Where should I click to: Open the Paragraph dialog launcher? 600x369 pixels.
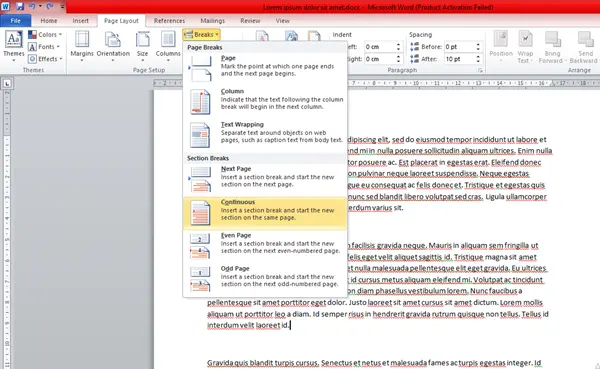[480, 70]
